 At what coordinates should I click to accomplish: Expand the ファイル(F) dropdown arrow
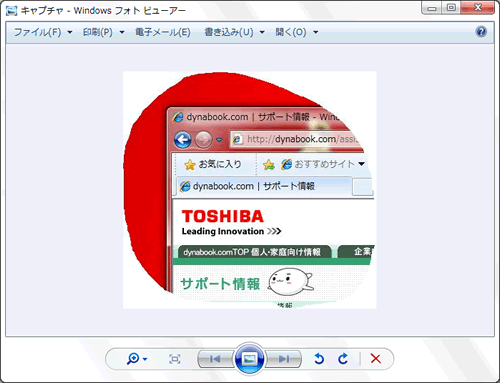pos(70,32)
